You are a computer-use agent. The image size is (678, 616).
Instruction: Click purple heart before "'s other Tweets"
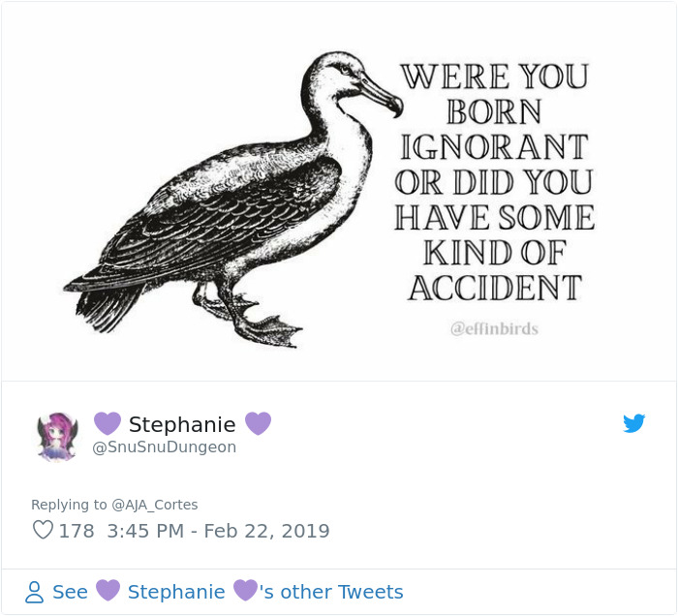tap(246, 592)
